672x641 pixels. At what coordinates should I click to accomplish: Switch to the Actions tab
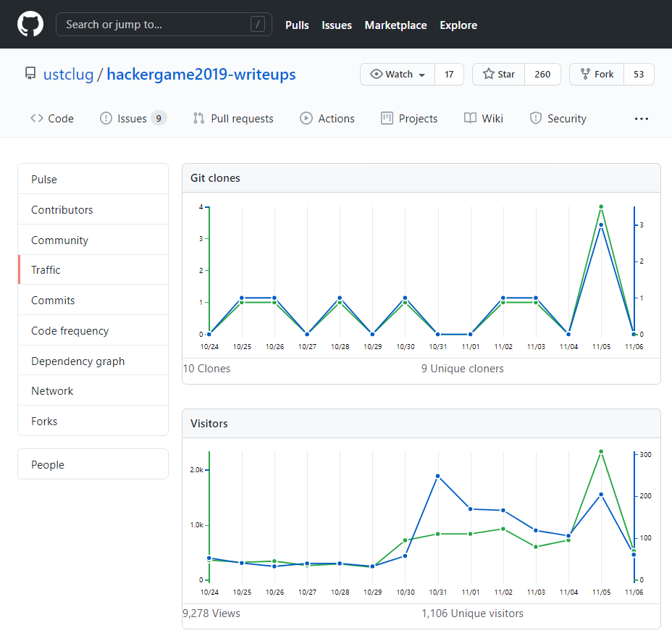[327, 118]
